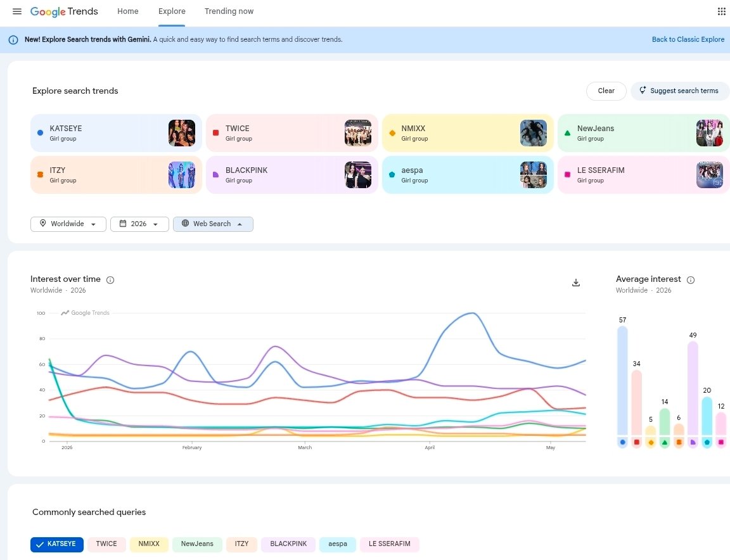Select the ITZY query chip

pyautogui.click(x=241, y=544)
